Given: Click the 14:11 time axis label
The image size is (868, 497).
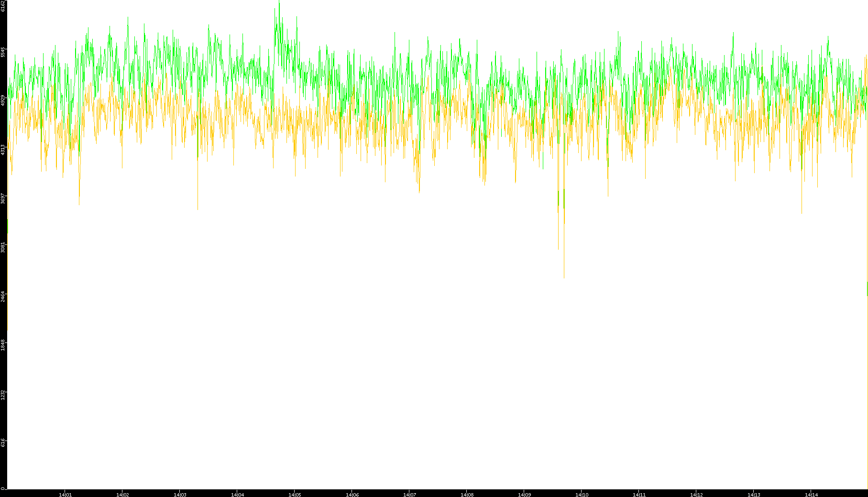Looking at the screenshot, I should click(639, 495).
